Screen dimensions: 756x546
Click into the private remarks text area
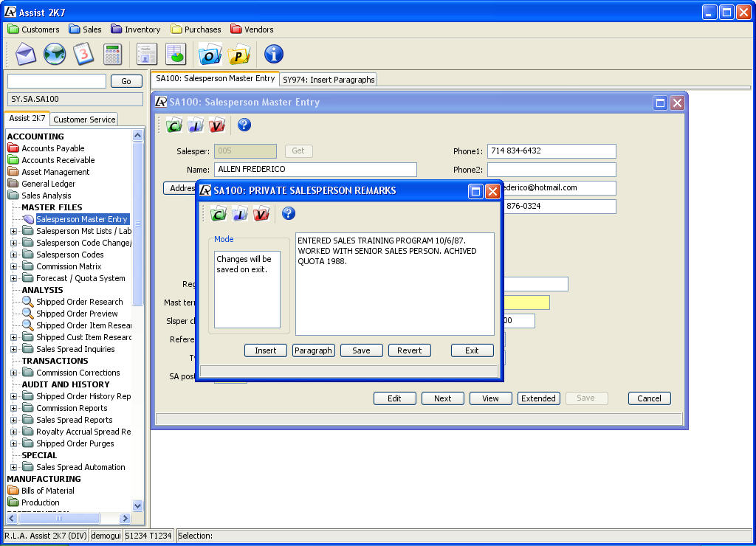[x=395, y=284]
